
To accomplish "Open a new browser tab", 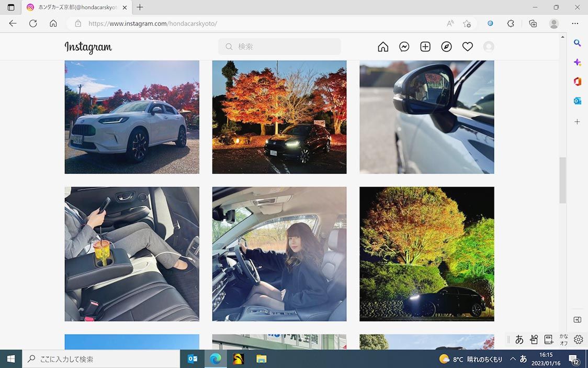I will [140, 7].
